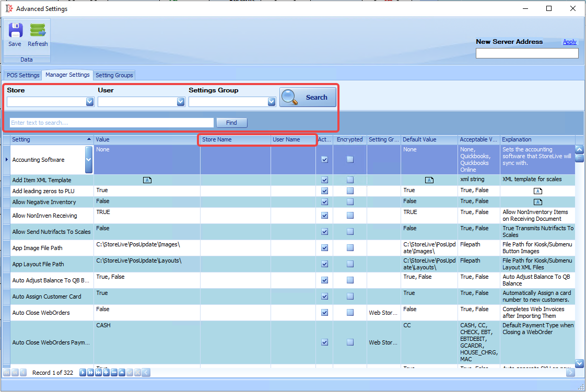
Task: Open memo icon in Allow Negative Inventory explanation
Action: tap(538, 202)
